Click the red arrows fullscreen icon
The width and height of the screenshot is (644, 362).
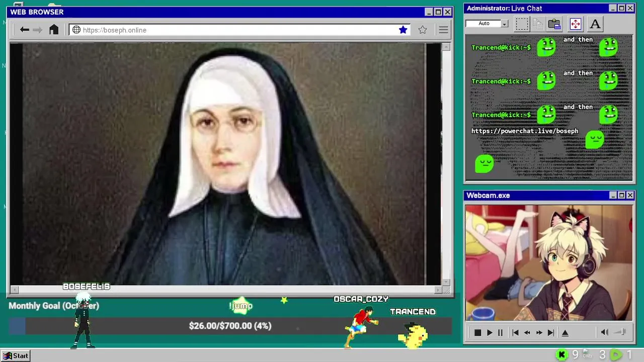[x=575, y=24]
